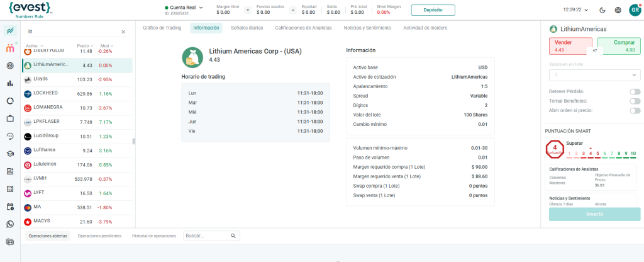Show Operaciones pendientes tab
Image resolution: width=644 pixels, height=262 pixels.
(99, 236)
